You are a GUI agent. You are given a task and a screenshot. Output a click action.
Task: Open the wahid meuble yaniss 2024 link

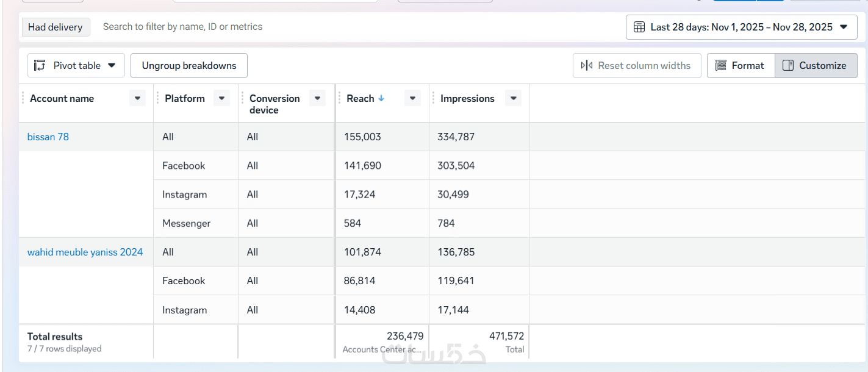[x=85, y=252]
